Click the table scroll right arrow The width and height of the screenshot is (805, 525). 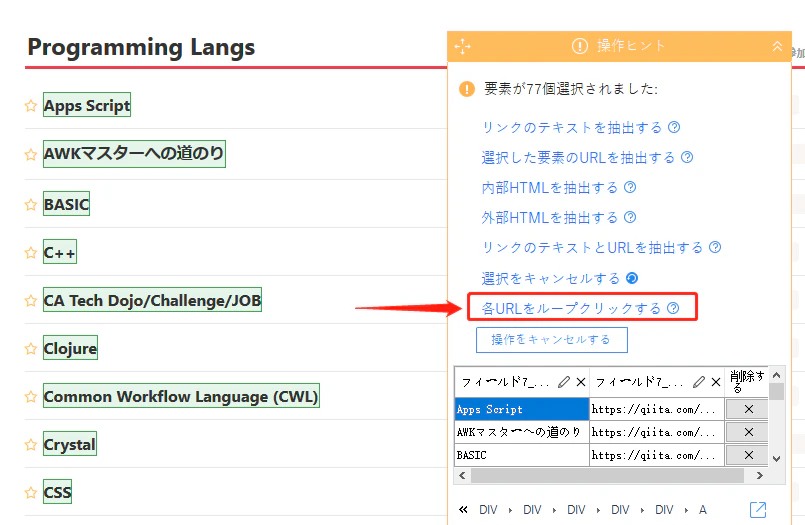(760, 476)
